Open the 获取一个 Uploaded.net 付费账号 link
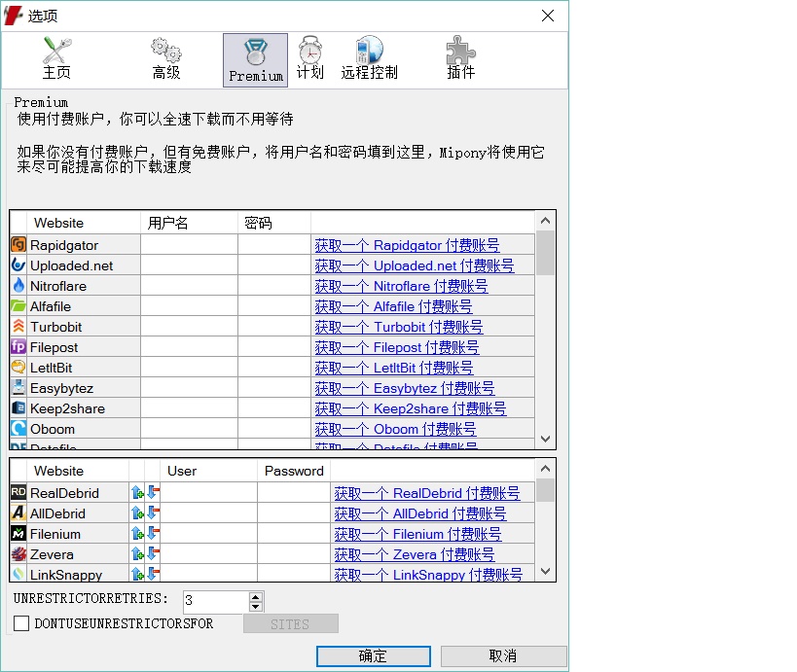797x672 pixels. (415, 265)
